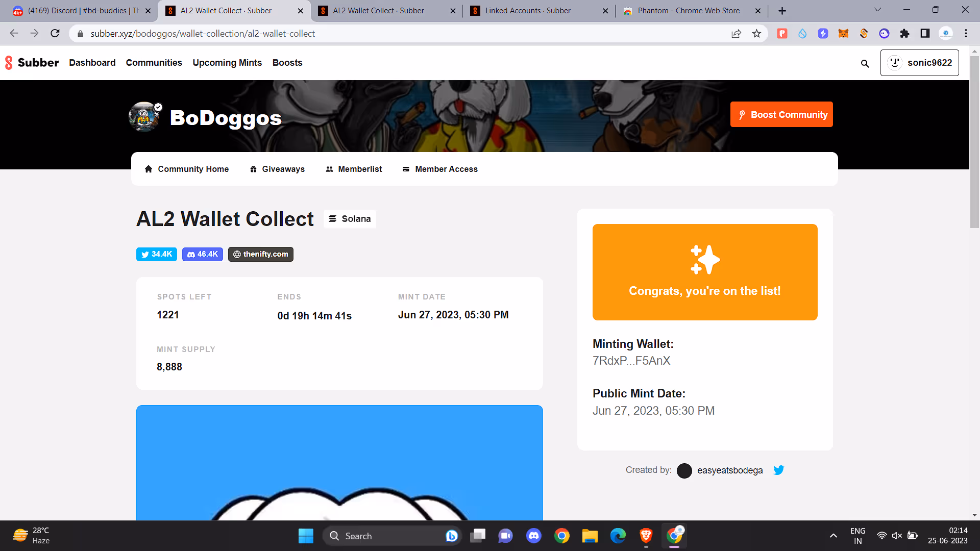Viewport: 980px width, 551px height.
Task: Show hidden system tray icons
Action: click(833, 536)
